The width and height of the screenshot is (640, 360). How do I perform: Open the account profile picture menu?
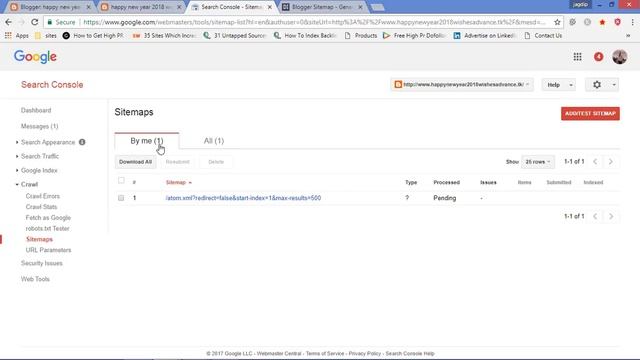(x=620, y=57)
